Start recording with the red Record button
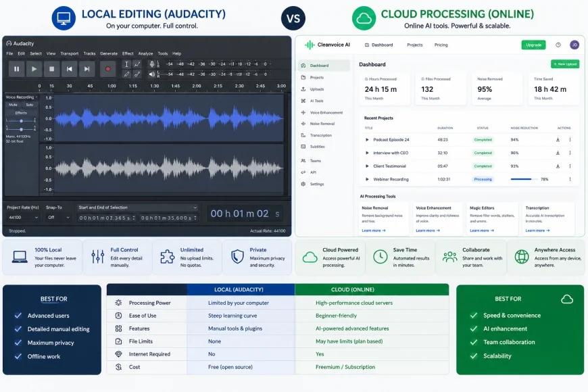Image resolution: width=588 pixels, height=392 pixels. (x=108, y=69)
